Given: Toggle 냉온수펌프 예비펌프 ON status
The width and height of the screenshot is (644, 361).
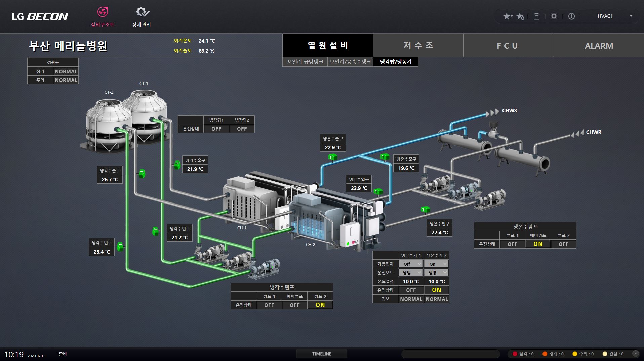Looking at the screenshot, I should tap(538, 244).
